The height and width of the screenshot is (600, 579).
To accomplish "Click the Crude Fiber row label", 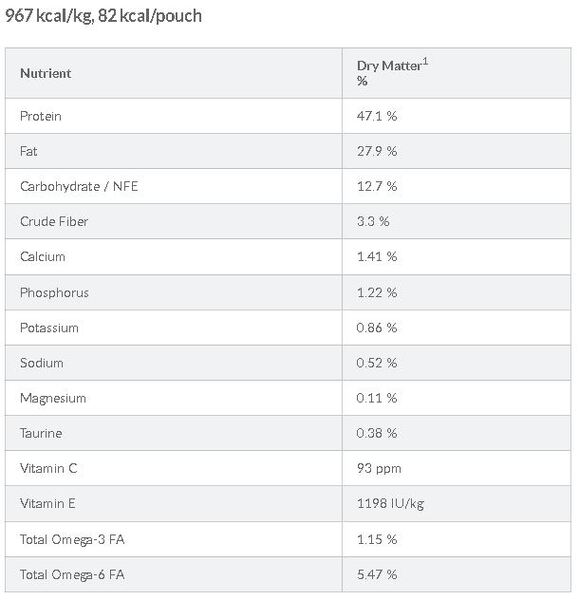I will coord(54,221).
